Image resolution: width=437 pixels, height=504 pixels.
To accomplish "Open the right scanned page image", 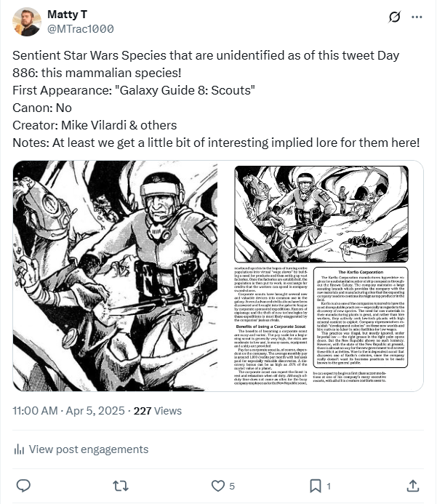I will 321,276.
